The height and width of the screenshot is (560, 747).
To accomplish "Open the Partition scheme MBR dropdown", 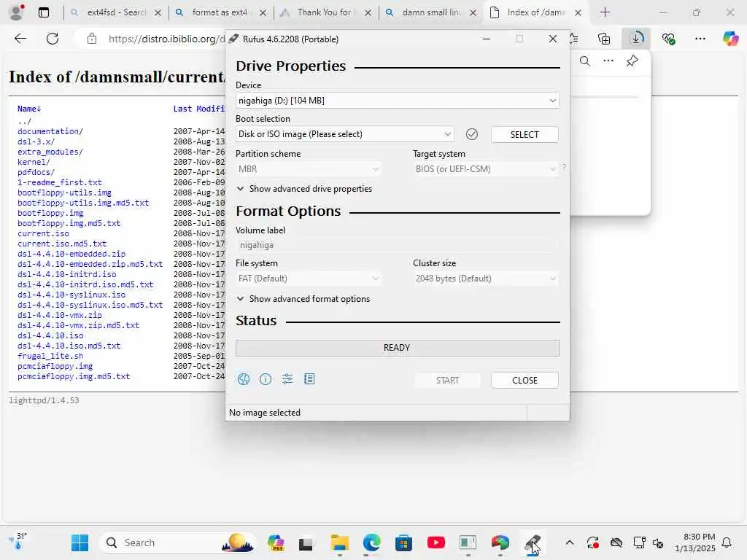I will [x=309, y=169].
